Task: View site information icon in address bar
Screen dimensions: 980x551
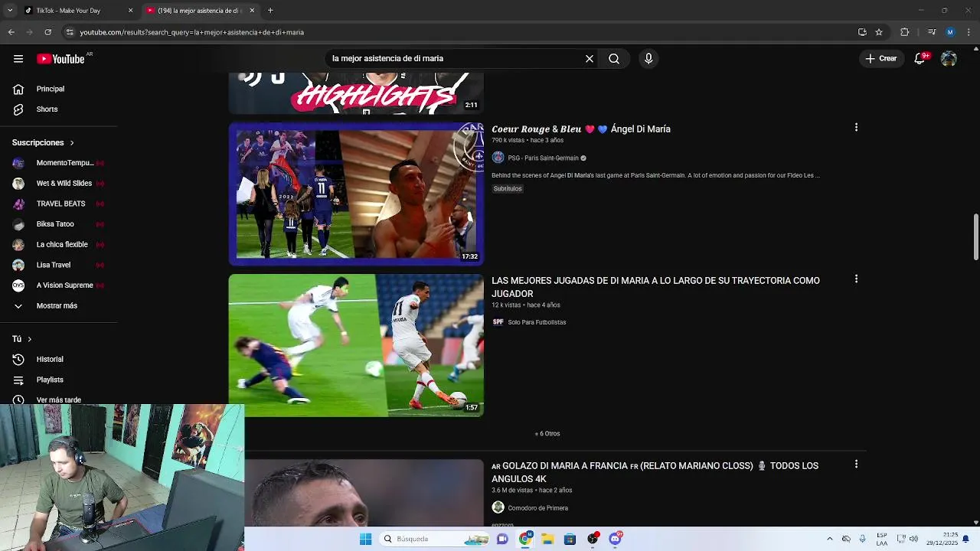Action: 70,32
